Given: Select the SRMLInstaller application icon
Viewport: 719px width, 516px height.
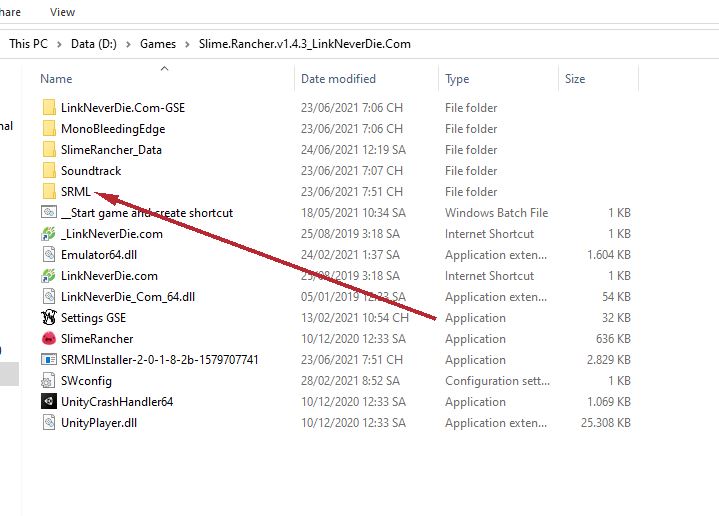Looking at the screenshot, I should click(x=49, y=360).
